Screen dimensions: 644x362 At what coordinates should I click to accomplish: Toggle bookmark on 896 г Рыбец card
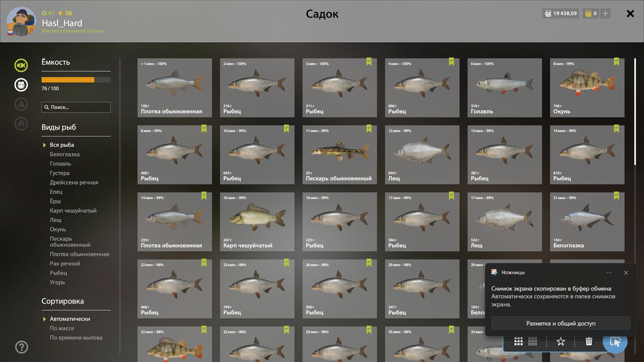click(x=451, y=62)
